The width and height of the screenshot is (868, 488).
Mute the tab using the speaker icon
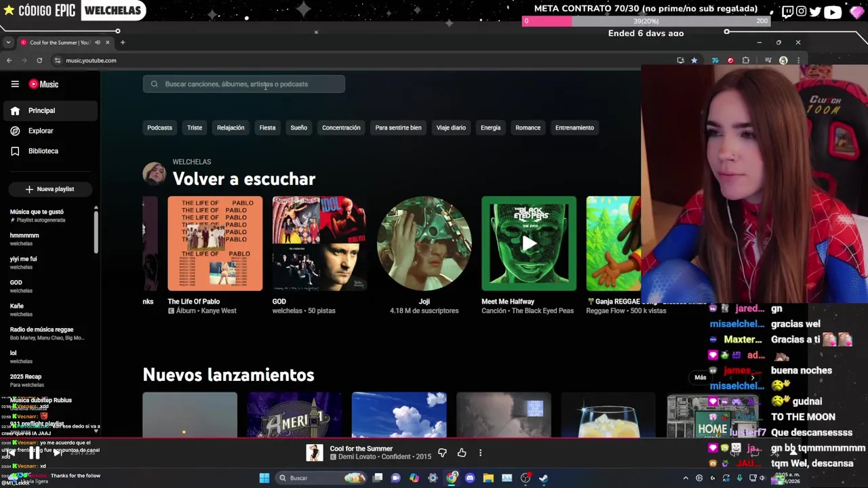click(x=98, y=42)
